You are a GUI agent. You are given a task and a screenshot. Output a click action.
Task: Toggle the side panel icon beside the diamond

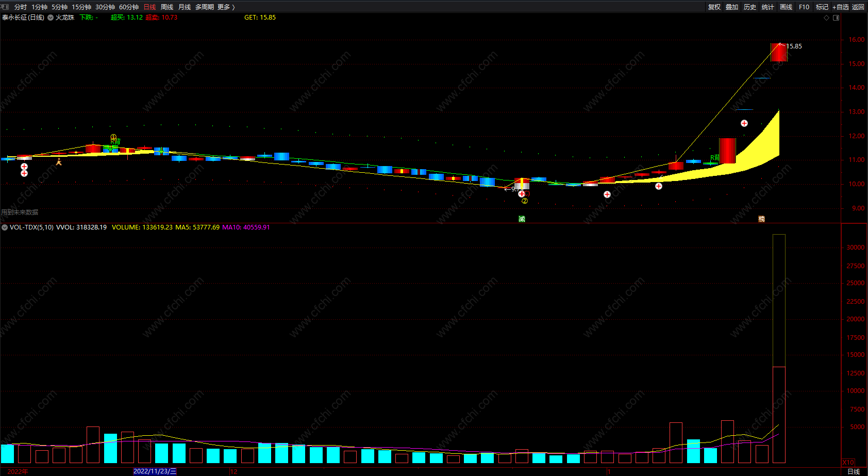(x=836, y=18)
